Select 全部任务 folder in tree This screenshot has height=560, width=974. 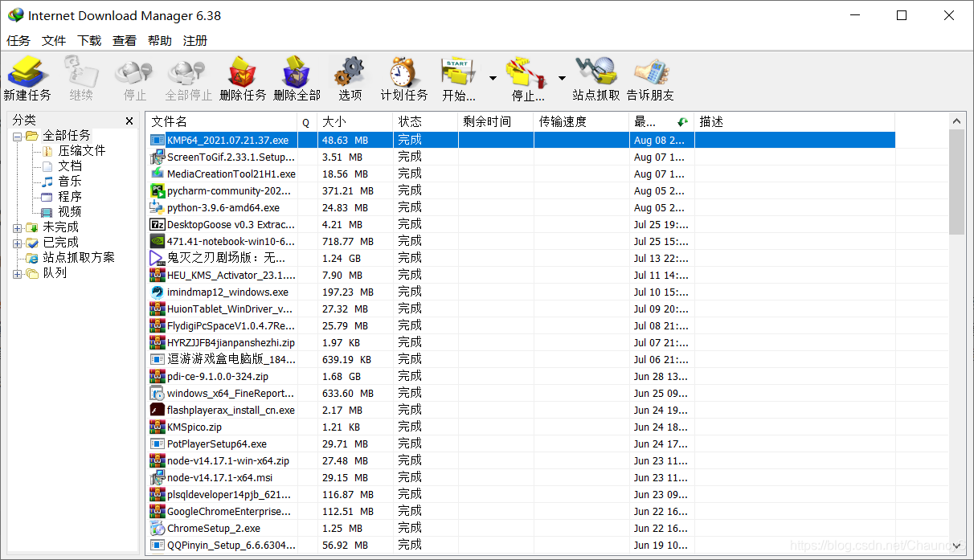pyautogui.click(x=67, y=136)
